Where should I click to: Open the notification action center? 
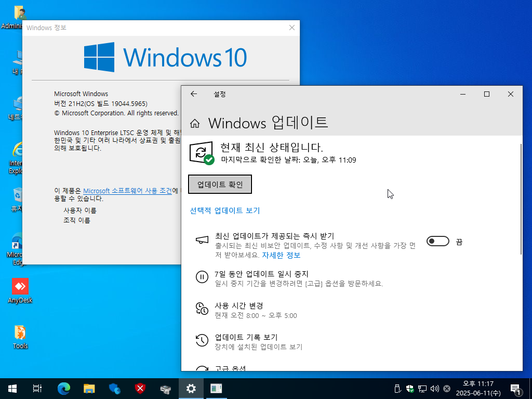[515, 389]
